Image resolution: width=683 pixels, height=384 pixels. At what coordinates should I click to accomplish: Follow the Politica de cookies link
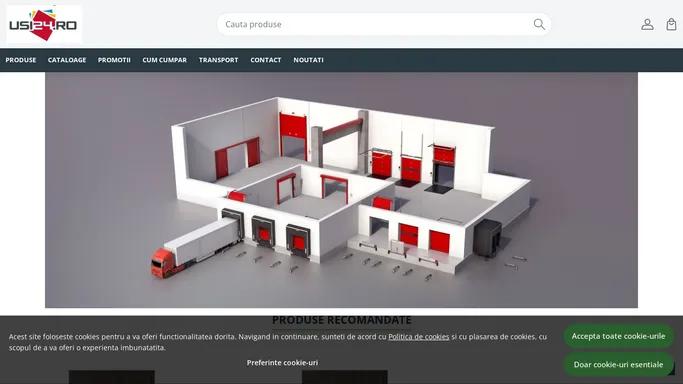[419, 337]
